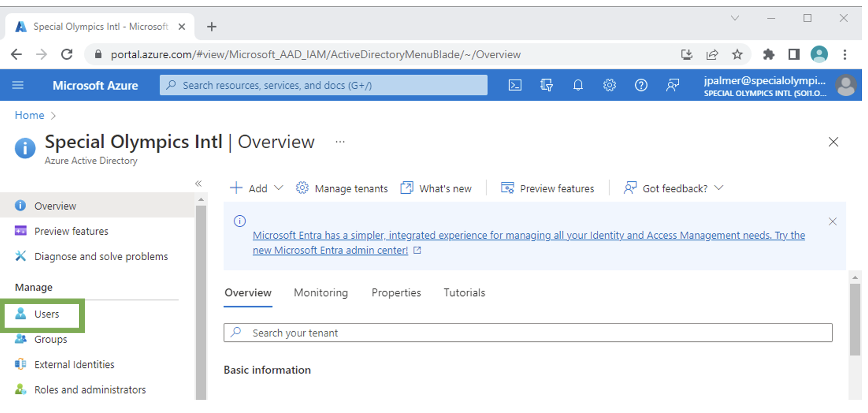Image resolution: width=868 pixels, height=413 pixels.
Task: Collapse the left navigation menu
Action: 199,183
